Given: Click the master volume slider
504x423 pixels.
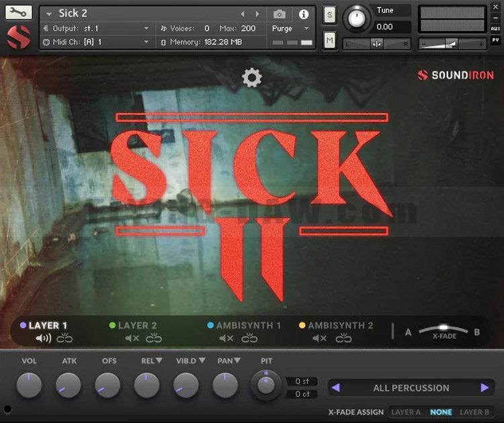Looking at the screenshot, I should 452,44.
